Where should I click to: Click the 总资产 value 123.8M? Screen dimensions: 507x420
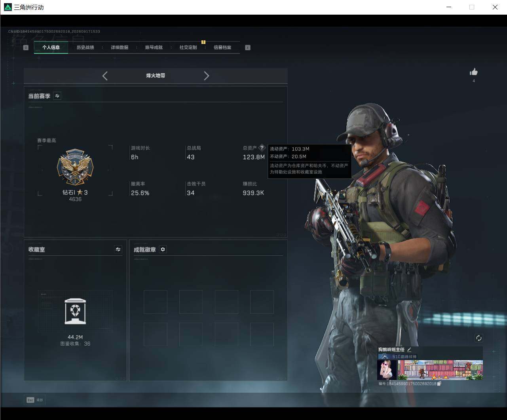click(x=254, y=157)
